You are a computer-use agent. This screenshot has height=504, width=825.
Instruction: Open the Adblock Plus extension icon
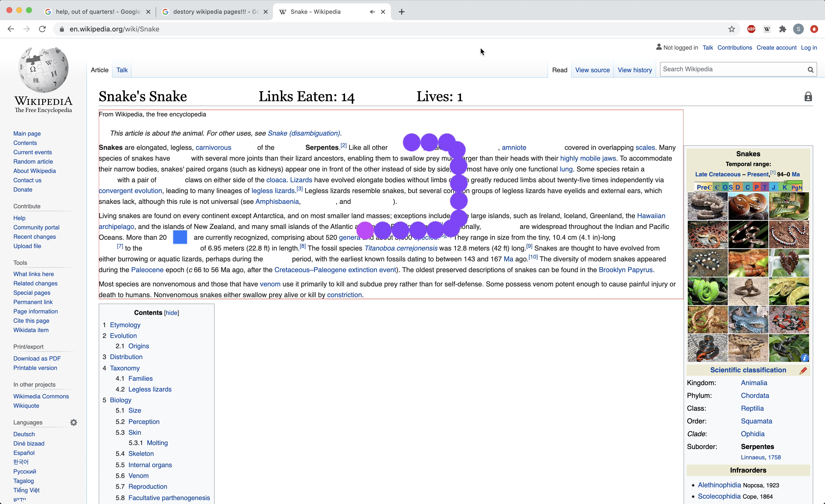(751, 29)
